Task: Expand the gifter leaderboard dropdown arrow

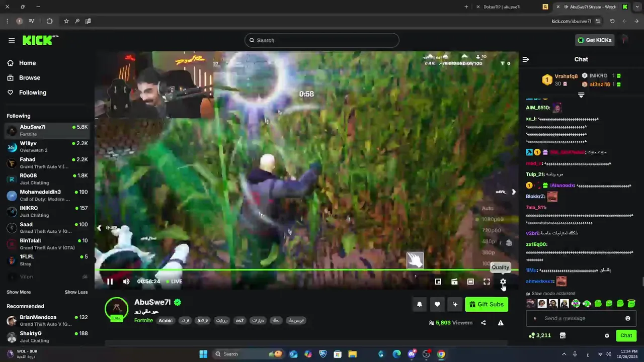Action: click(581, 95)
